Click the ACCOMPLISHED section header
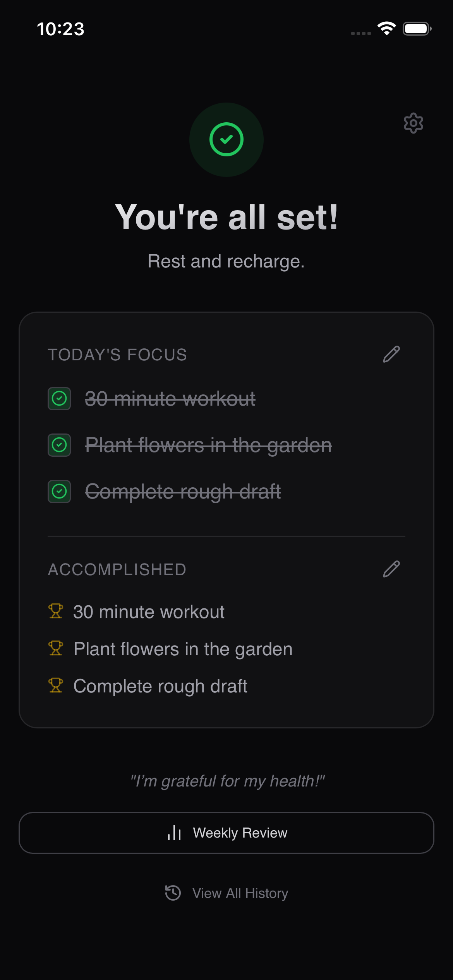 117,569
